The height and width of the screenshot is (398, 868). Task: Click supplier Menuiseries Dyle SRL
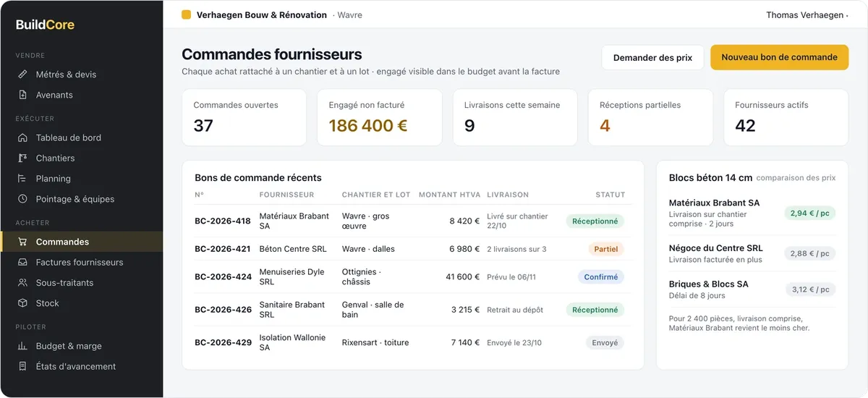point(292,276)
